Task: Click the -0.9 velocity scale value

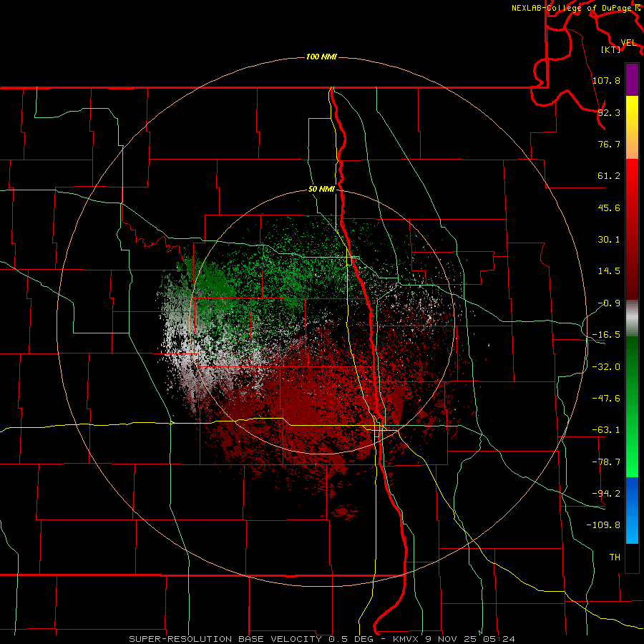Action: click(x=609, y=303)
